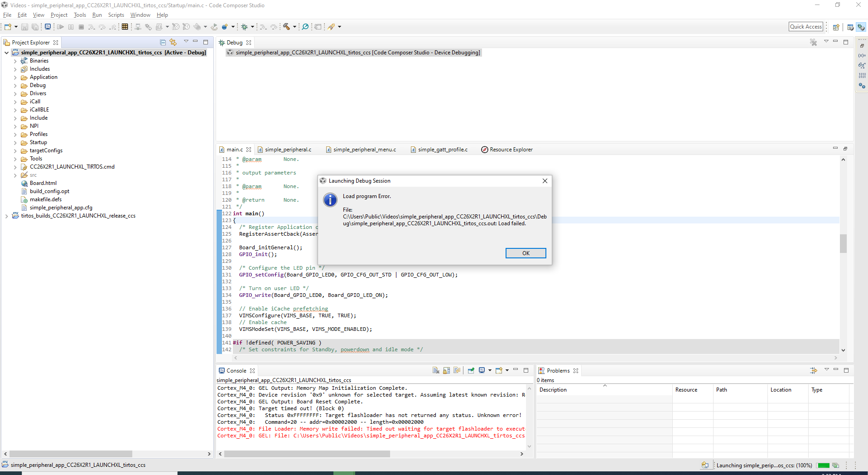The height and width of the screenshot is (475, 868).
Task: Click the Save toolbar icon
Action: pyautogui.click(x=24, y=27)
